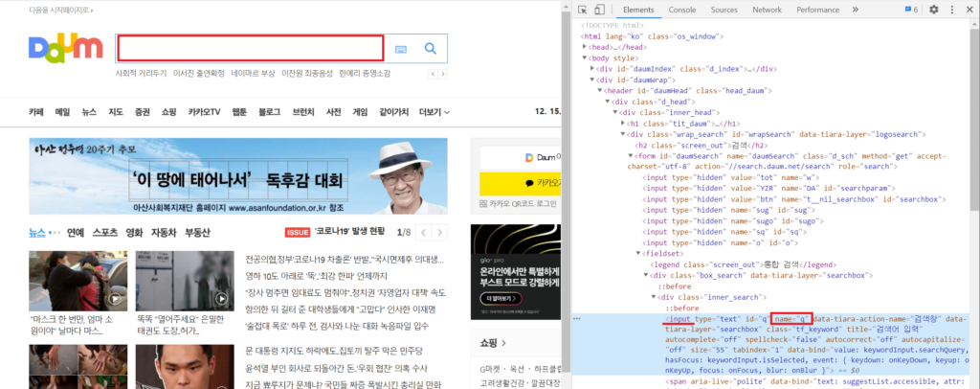
Task: Collapse the div class d_head node
Action: (607, 102)
